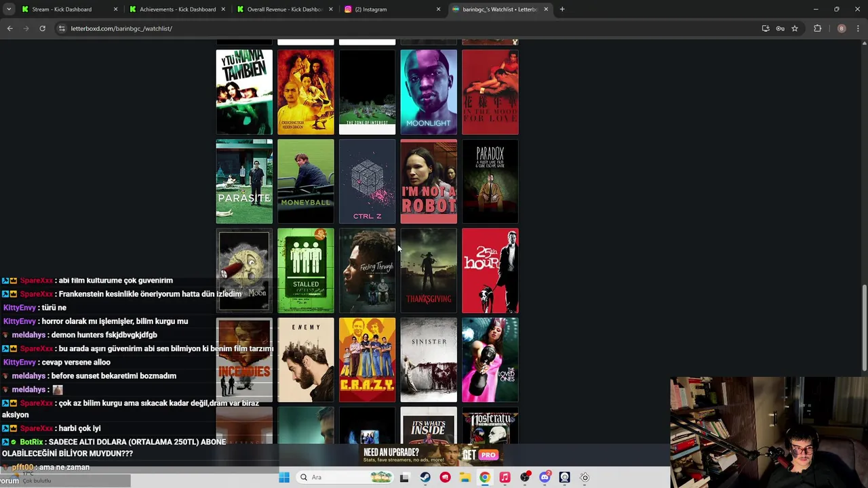This screenshot has width=868, height=488.
Task: Open Google Chrome from taskbar
Action: point(484,477)
